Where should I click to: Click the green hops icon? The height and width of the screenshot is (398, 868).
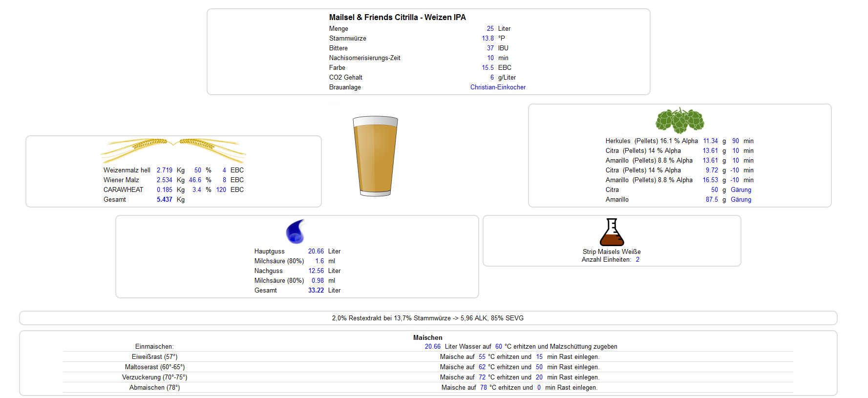coord(679,121)
